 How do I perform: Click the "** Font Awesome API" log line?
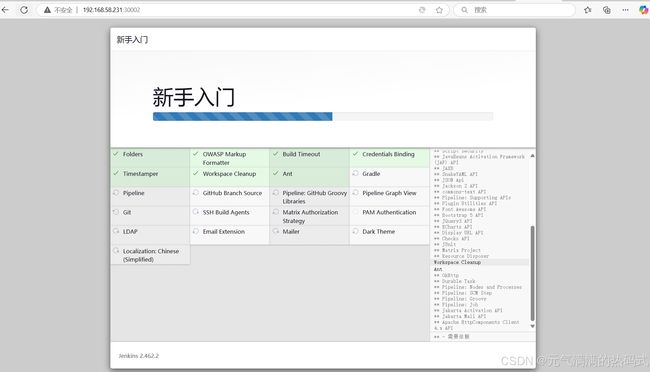(x=460, y=209)
